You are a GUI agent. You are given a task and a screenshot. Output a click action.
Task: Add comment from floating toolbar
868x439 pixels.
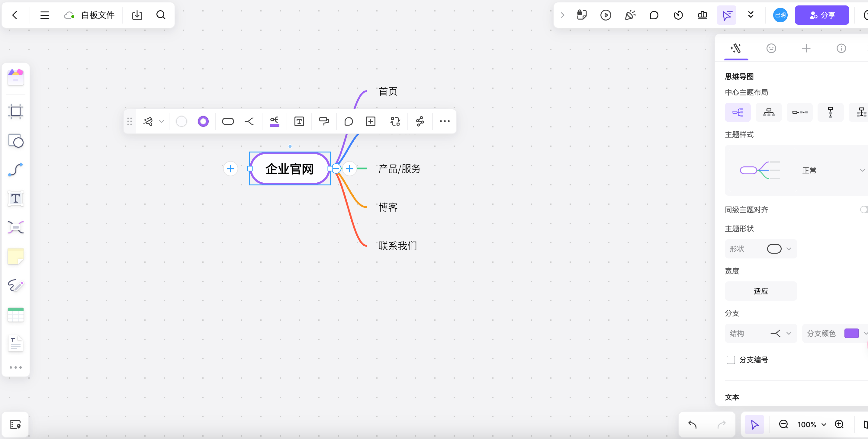[x=349, y=122]
